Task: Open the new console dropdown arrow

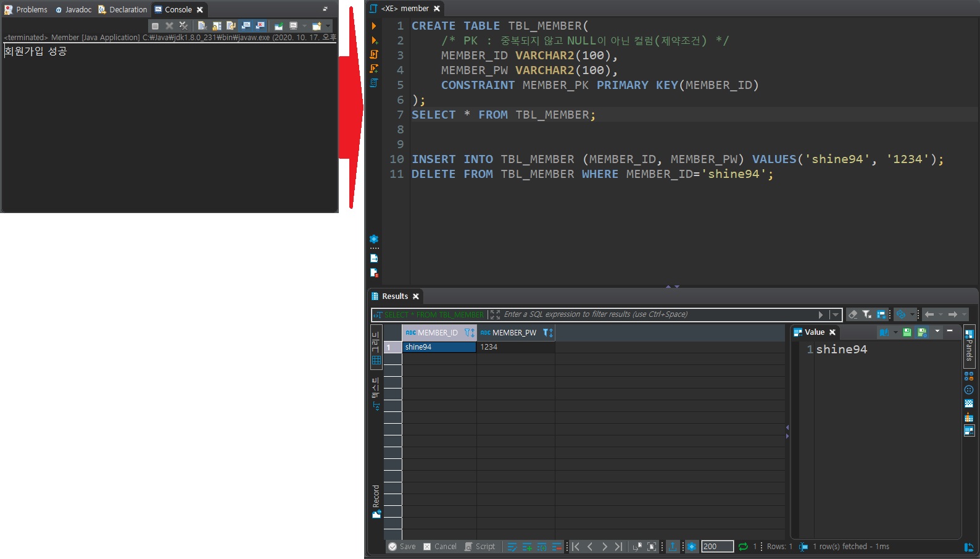Action: (x=328, y=26)
